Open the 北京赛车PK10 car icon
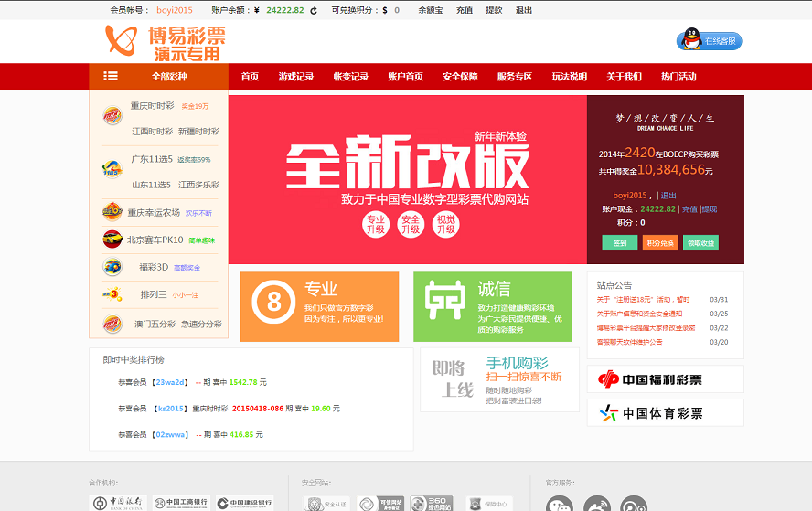 (112, 240)
